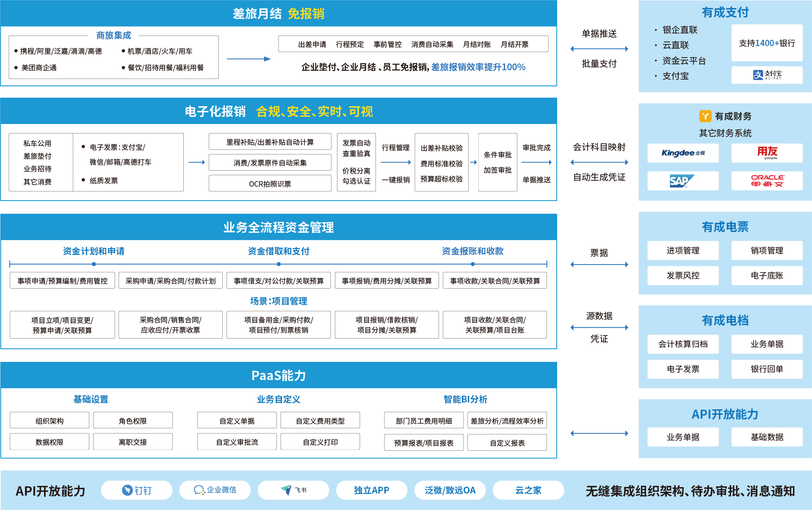Click the 企业微信 icon
Viewport: 812px width, 510px height.
coord(214,490)
